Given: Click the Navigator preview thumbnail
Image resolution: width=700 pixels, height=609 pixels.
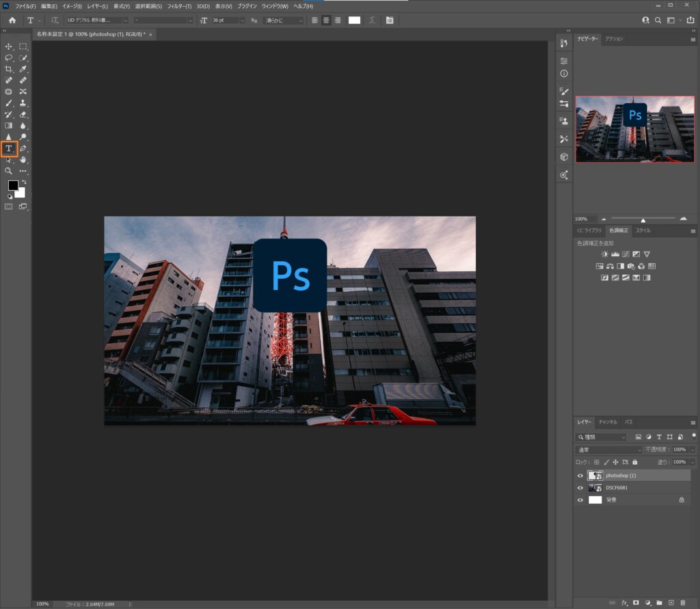Looking at the screenshot, I should (x=635, y=129).
